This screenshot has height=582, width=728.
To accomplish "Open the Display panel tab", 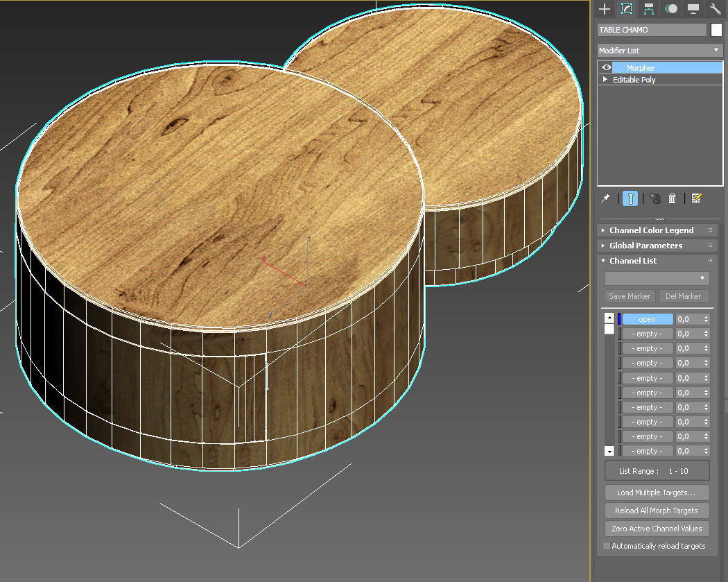I will [x=693, y=9].
